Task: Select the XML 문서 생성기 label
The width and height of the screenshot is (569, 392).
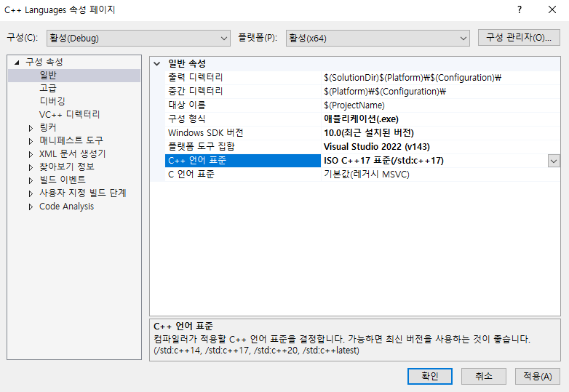Action: [x=73, y=153]
